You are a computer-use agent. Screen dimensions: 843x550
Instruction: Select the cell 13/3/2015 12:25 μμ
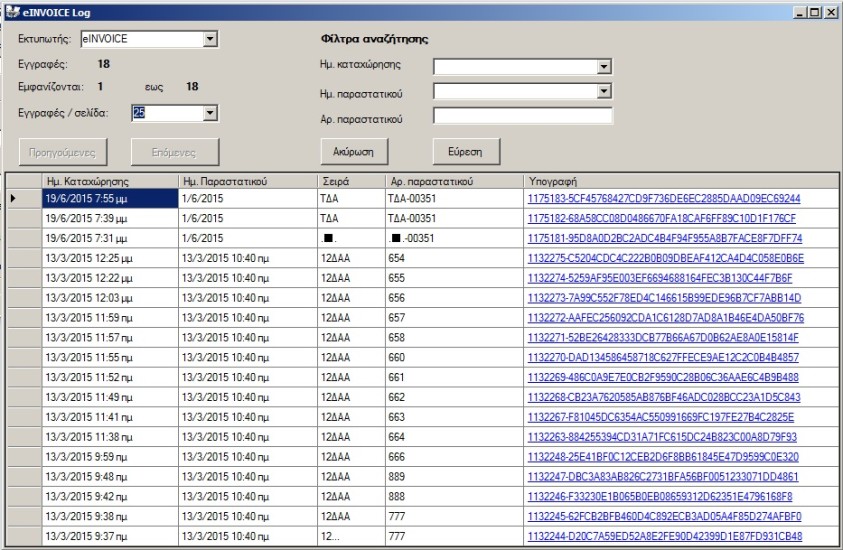(x=110, y=258)
